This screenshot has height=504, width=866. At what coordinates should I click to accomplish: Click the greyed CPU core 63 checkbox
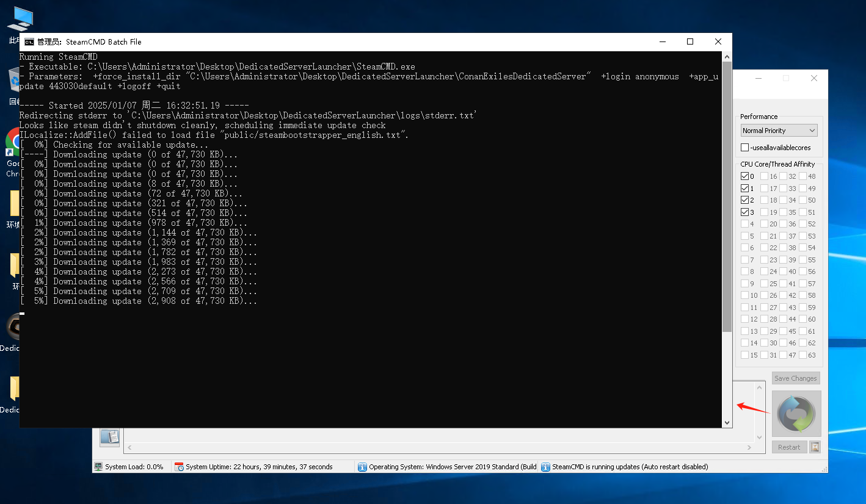(802, 355)
